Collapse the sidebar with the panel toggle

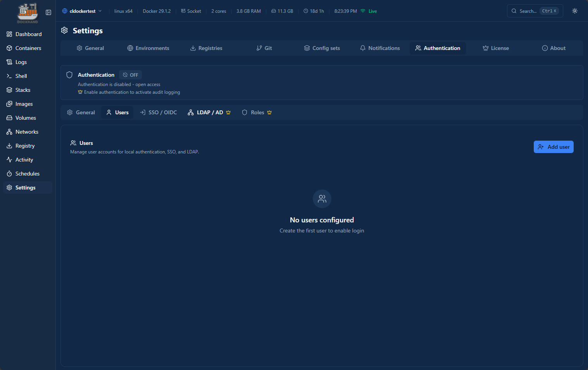coord(48,12)
